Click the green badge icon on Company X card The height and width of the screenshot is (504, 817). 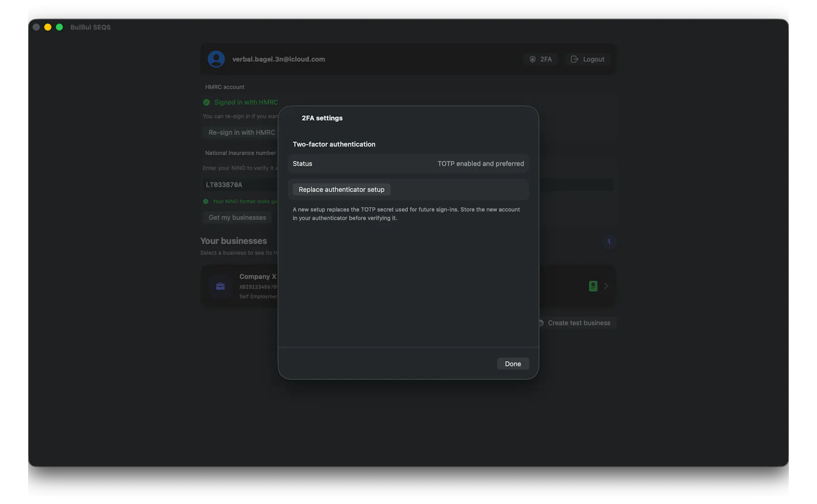[593, 286]
